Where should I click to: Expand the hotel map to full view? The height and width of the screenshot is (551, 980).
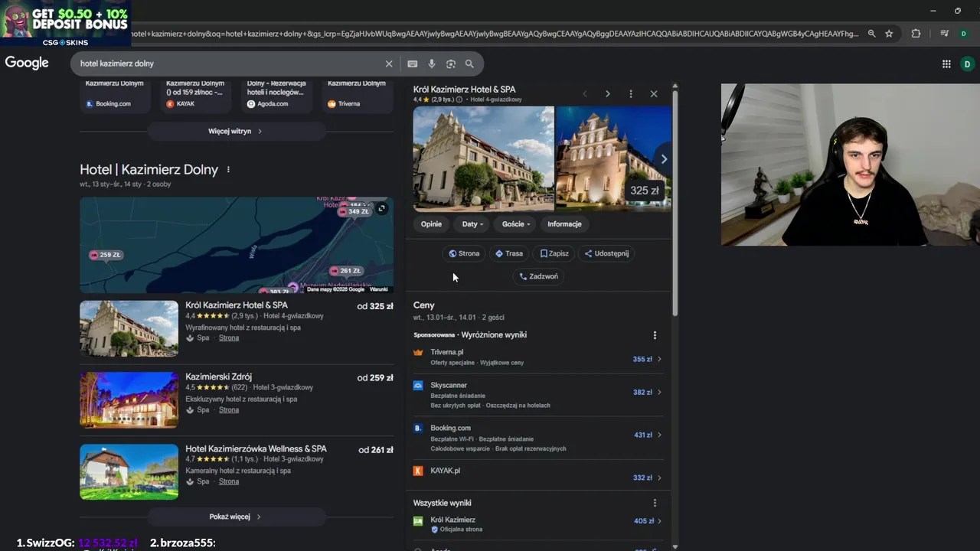tap(381, 208)
